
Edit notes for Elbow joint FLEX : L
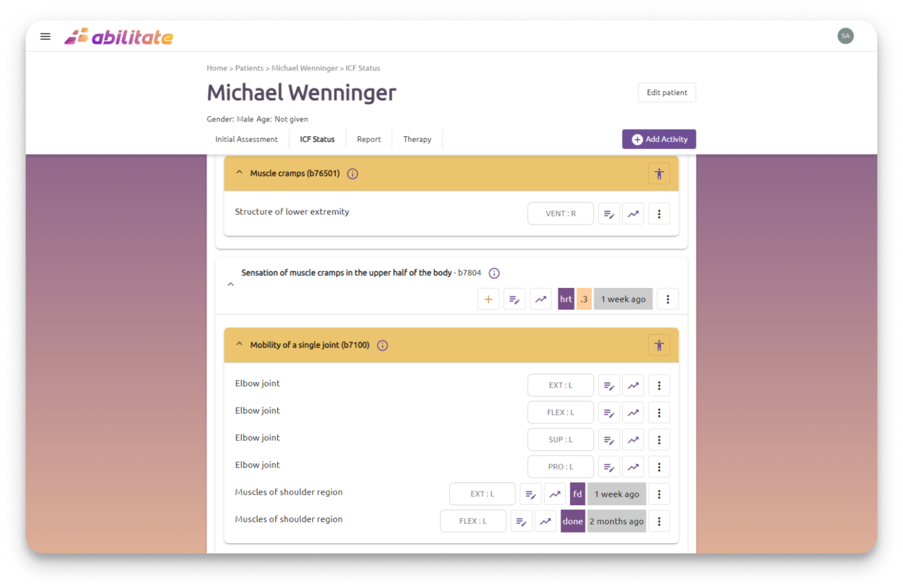tap(609, 413)
